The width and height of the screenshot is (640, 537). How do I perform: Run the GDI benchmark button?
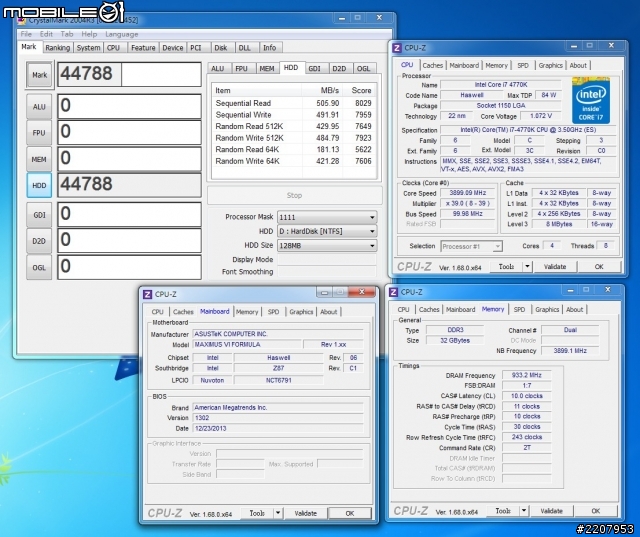[39, 215]
